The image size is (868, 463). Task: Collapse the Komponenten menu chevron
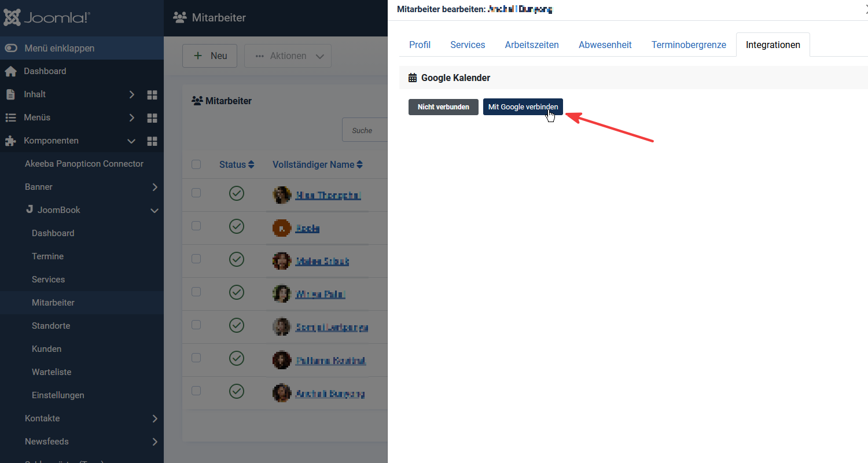131,141
